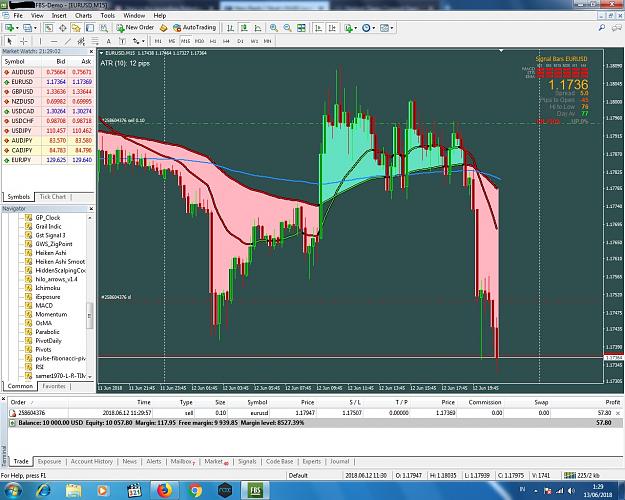Close the Market Watch panel

[x=91, y=51]
